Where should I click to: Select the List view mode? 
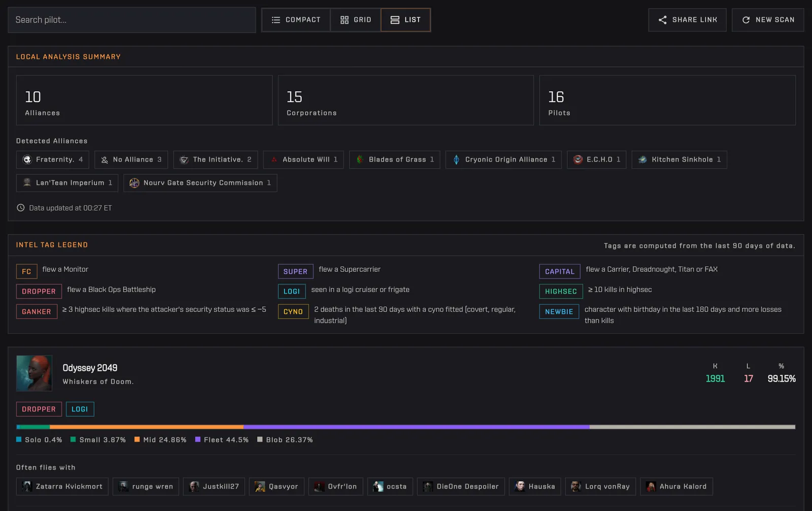coord(405,20)
